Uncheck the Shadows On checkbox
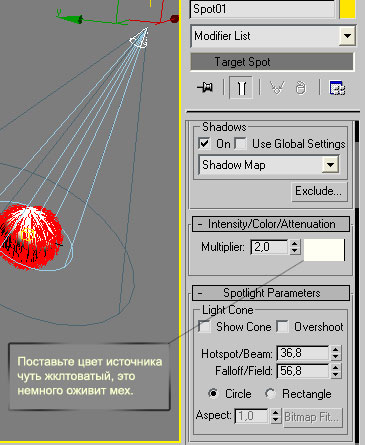The height and width of the screenshot is (445, 365). coord(204,144)
